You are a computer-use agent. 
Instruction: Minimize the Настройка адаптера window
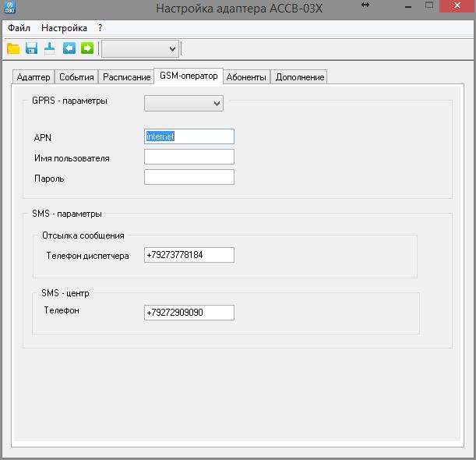(x=408, y=7)
